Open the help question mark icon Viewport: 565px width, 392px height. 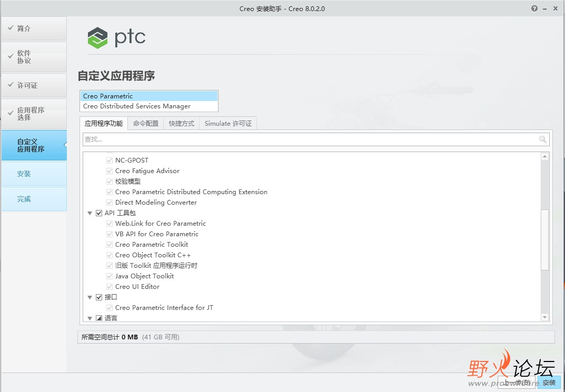(x=534, y=8)
